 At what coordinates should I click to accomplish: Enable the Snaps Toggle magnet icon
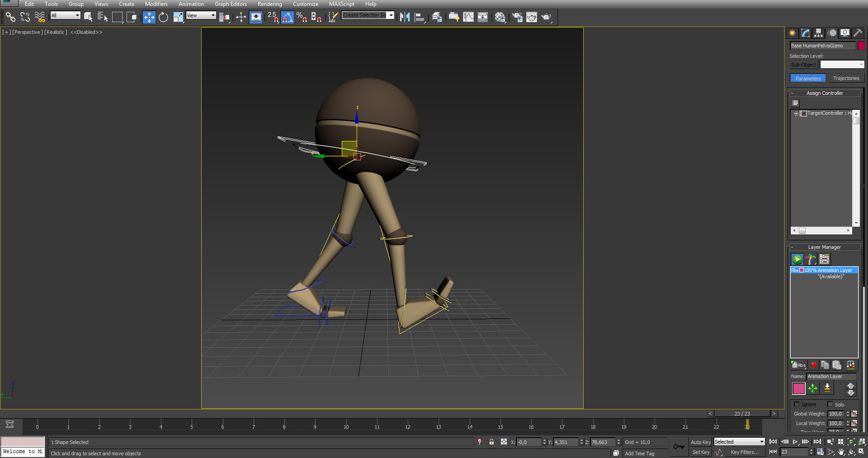274,16
